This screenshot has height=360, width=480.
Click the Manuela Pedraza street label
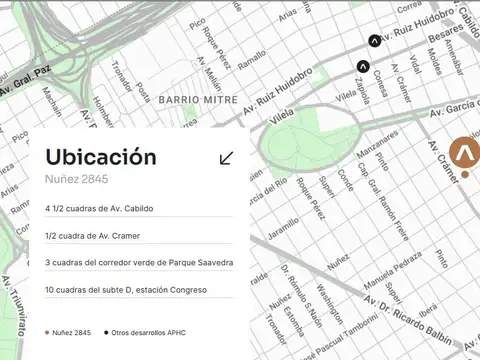pos(393,271)
